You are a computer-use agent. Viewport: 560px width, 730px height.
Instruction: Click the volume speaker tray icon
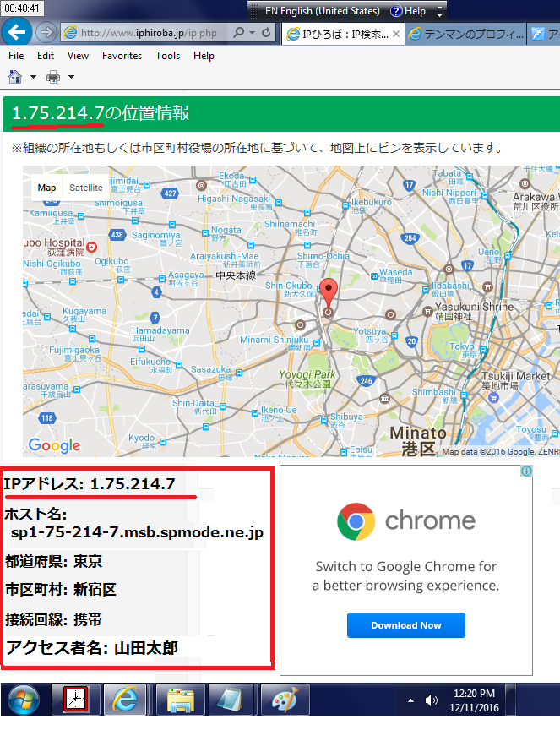point(432,700)
